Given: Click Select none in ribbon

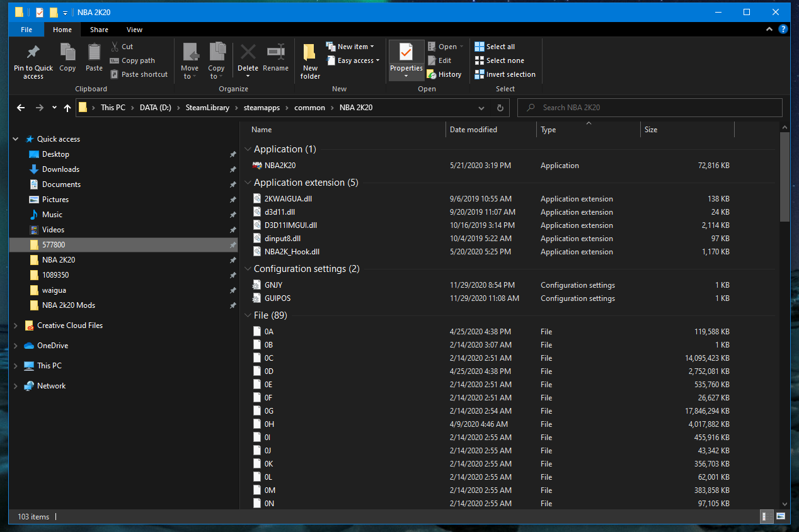Looking at the screenshot, I should [x=499, y=60].
